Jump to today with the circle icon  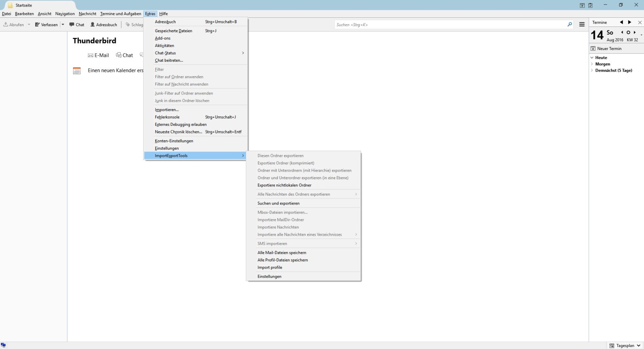[628, 33]
